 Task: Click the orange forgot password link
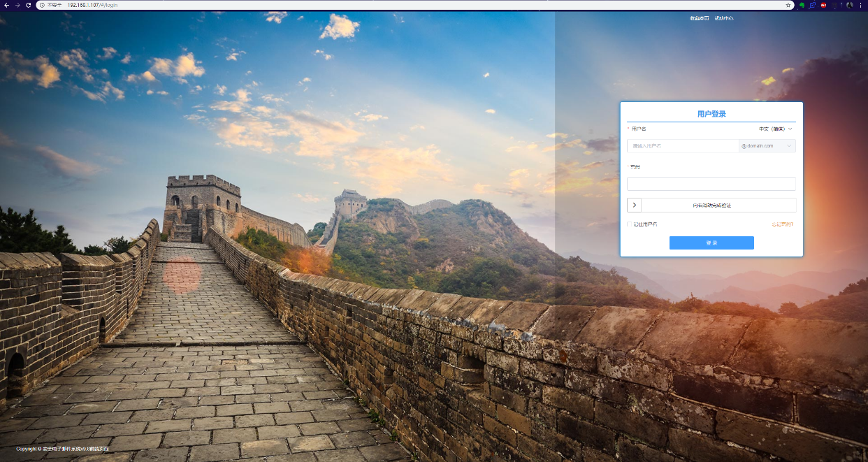coord(782,224)
